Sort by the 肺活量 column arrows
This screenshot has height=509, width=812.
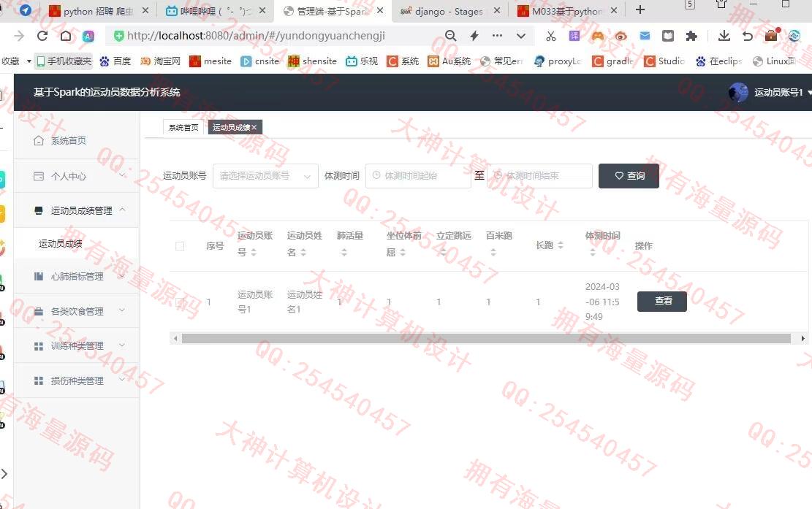[x=344, y=253]
